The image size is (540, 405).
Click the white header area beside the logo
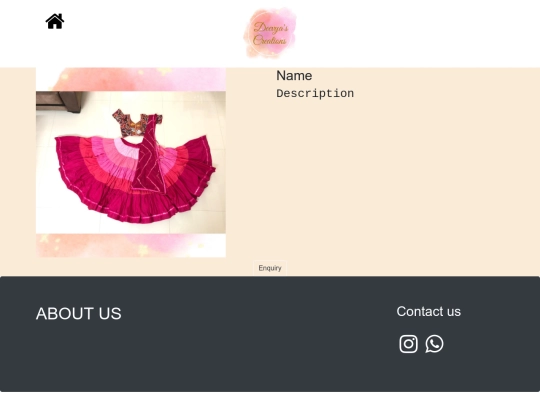pos(413,33)
